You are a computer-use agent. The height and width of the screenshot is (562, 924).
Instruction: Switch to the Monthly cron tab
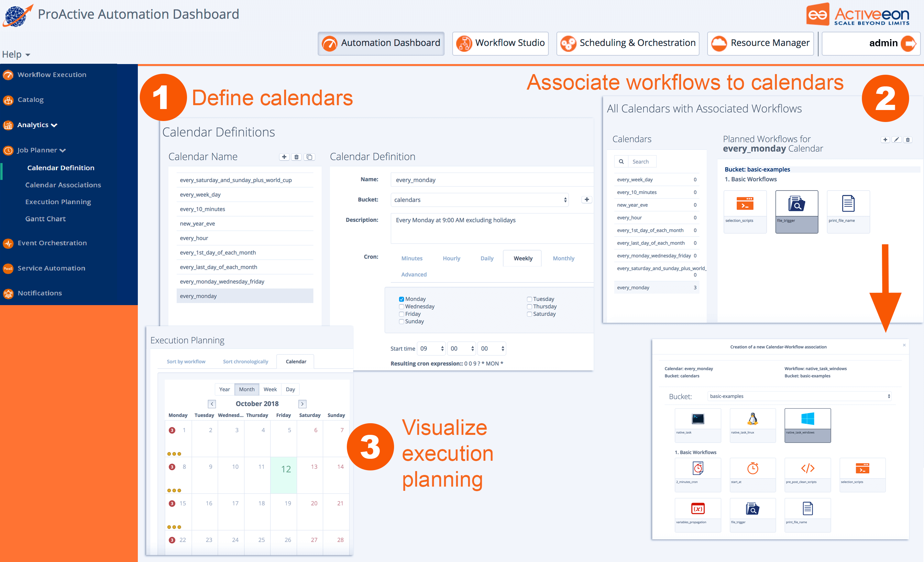pyautogui.click(x=563, y=258)
